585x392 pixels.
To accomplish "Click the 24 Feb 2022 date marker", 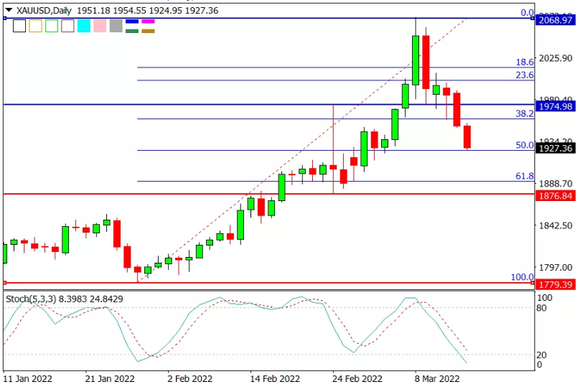I will pyautogui.click(x=357, y=378).
